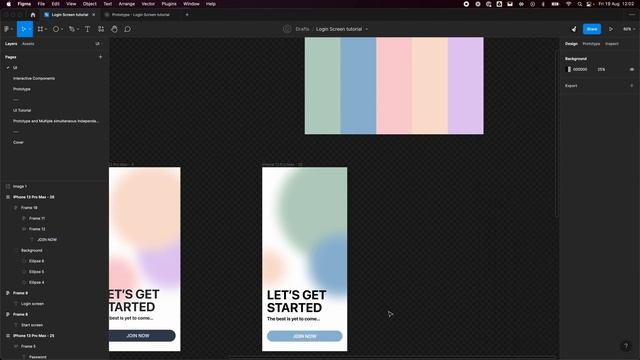Click background opacity 25% field
This screenshot has height=360, width=640.
(601, 69)
